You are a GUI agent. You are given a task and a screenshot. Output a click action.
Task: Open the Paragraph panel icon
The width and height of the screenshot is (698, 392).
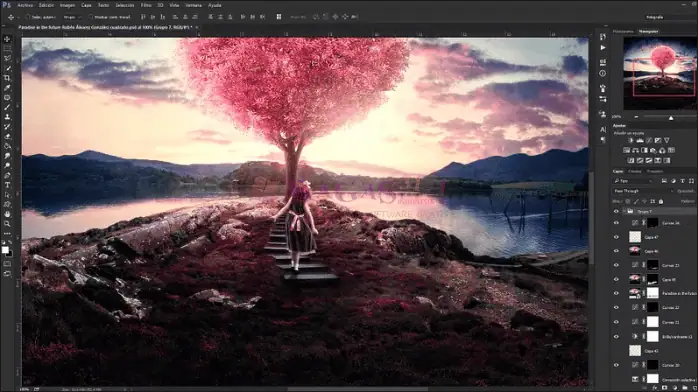tap(603, 140)
